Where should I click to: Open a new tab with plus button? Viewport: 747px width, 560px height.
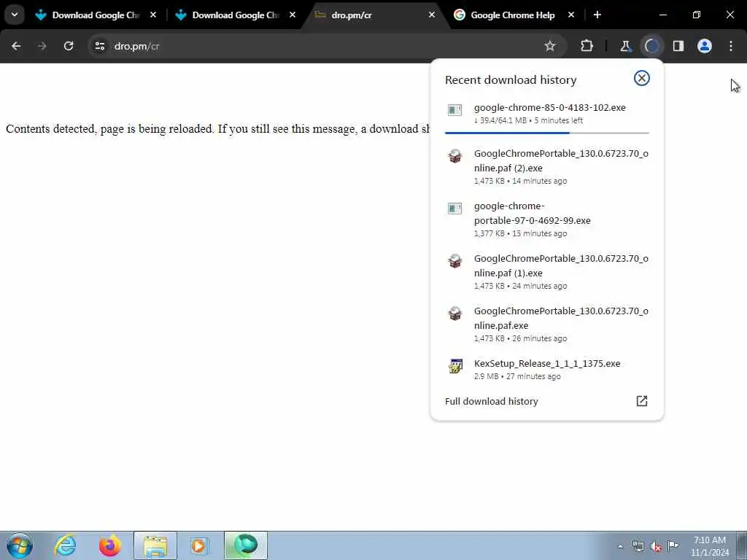tap(597, 15)
